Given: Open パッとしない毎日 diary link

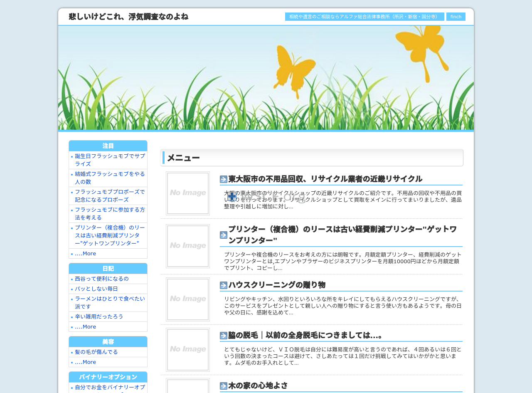Looking at the screenshot, I should (x=96, y=289).
